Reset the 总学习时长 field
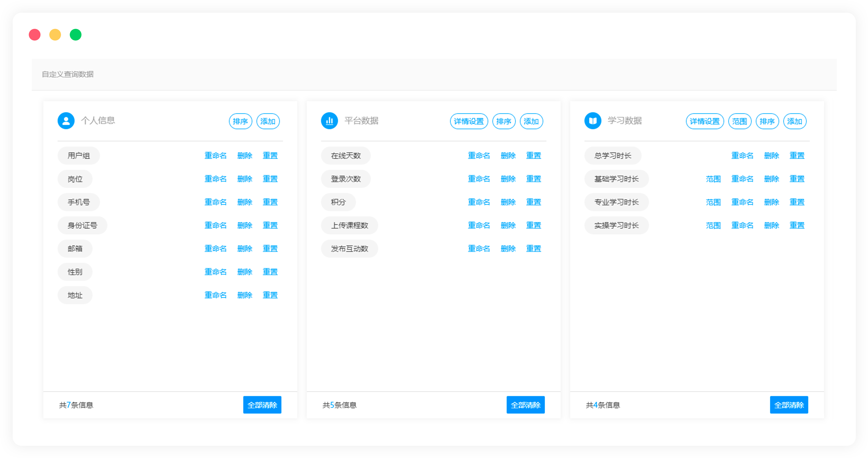 (x=797, y=156)
